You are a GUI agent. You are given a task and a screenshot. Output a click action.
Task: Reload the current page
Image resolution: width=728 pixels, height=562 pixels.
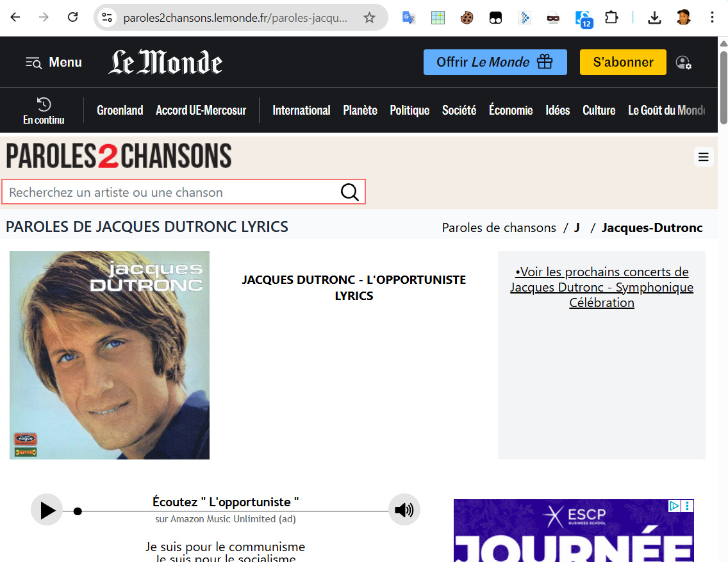[72, 18]
